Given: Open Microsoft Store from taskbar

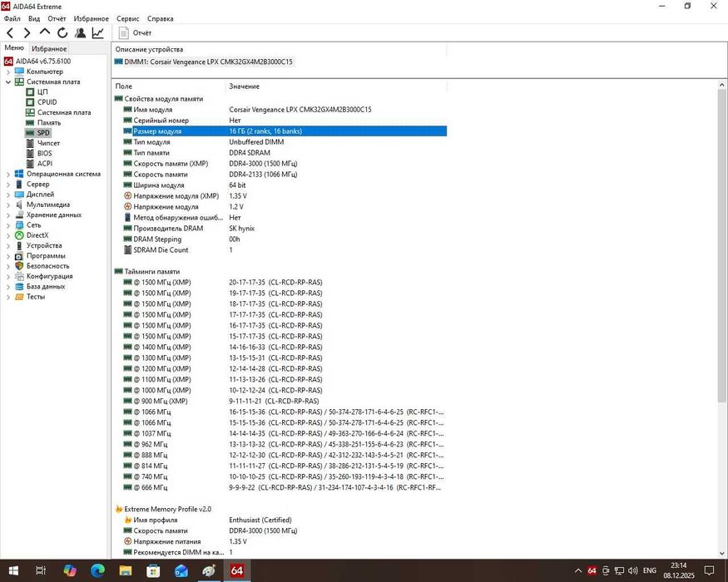Looking at the screenshot, I should coord(153,570).
